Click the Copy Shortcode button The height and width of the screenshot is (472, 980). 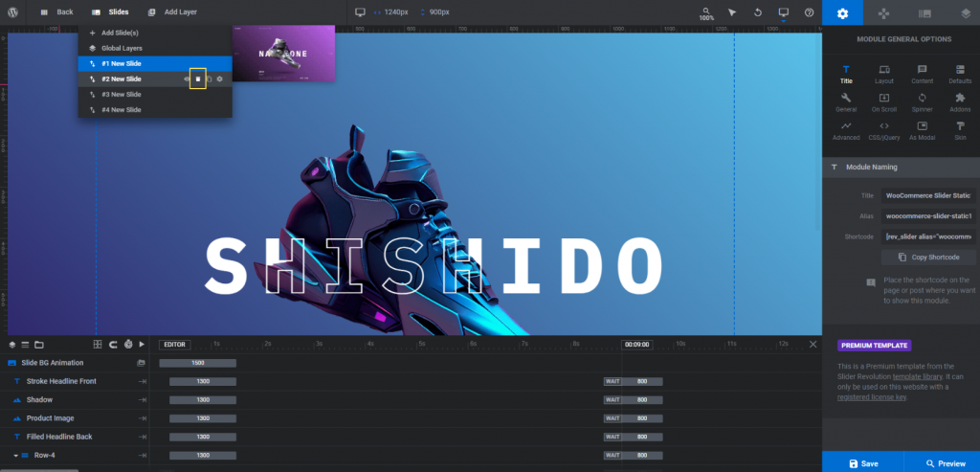[x=928, y=258]
